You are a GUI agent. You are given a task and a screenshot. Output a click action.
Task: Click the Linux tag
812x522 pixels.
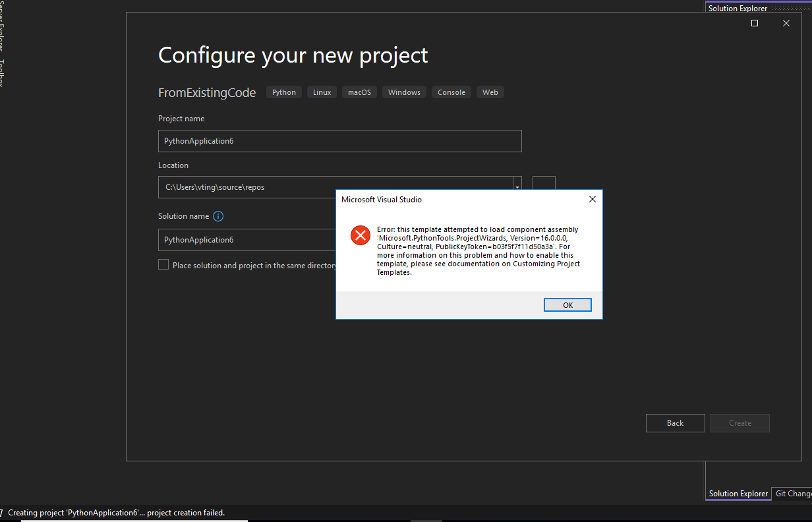(322, 92)
